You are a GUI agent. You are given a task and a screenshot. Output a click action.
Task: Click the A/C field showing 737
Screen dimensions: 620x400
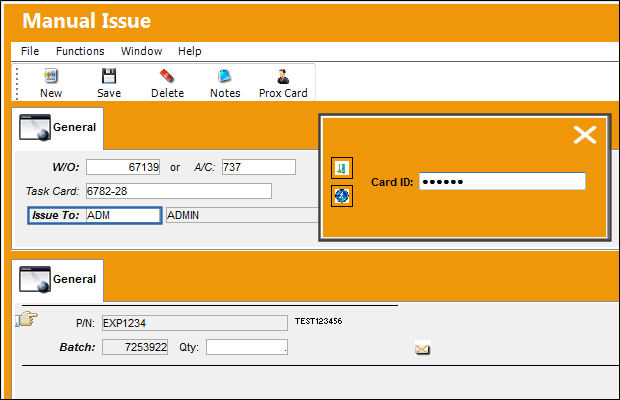259,167
